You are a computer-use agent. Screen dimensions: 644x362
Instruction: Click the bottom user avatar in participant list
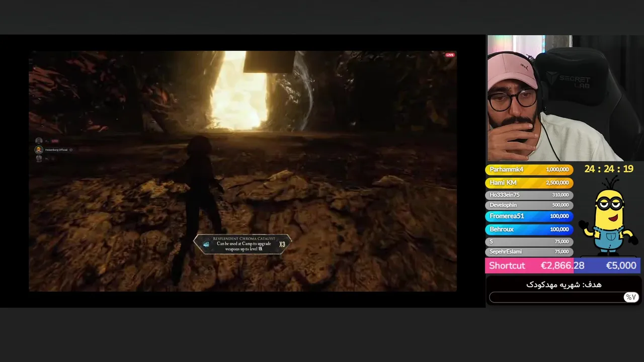[38, 158]
